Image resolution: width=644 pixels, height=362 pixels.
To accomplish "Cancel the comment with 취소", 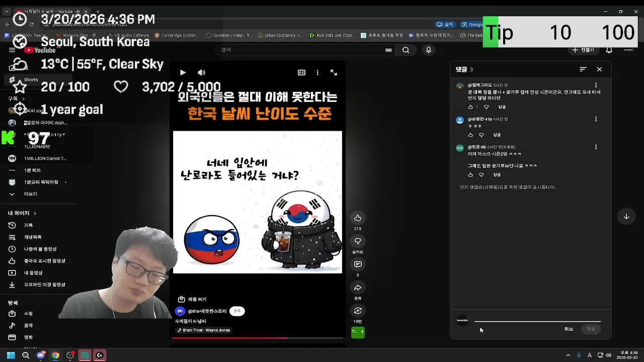I will (569, 329).
